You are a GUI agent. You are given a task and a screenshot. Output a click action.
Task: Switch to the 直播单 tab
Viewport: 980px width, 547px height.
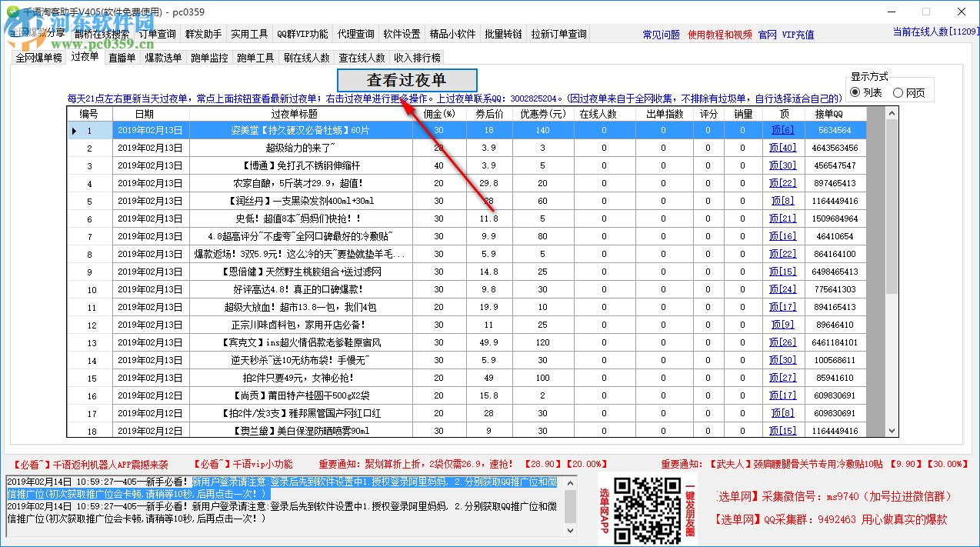click(x=122, y=56)
